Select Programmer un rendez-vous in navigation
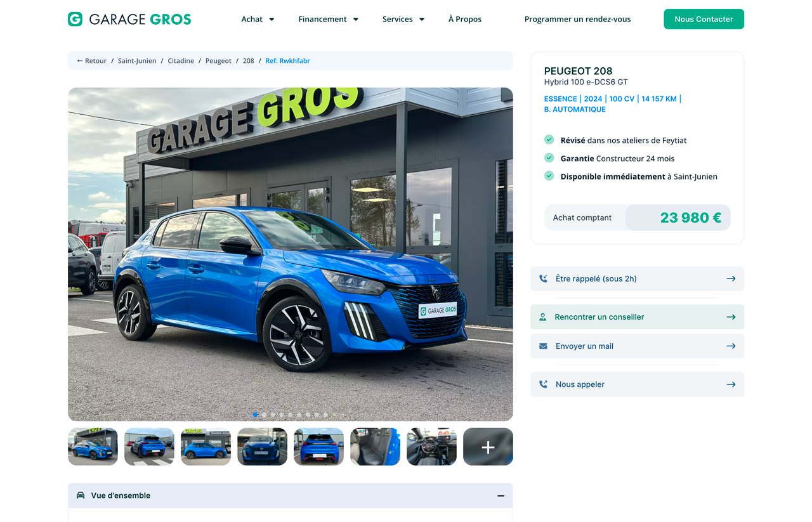Viewport: 812px width, 522px height. [x=577, y=19]
